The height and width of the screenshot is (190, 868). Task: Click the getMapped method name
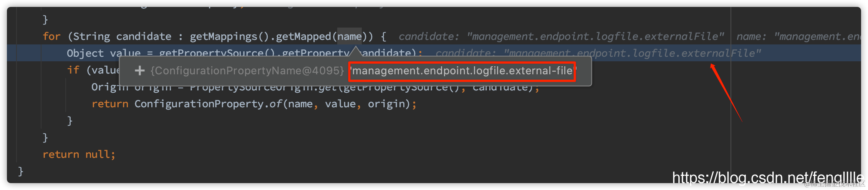pyautogui.click(x=303, y=37)
